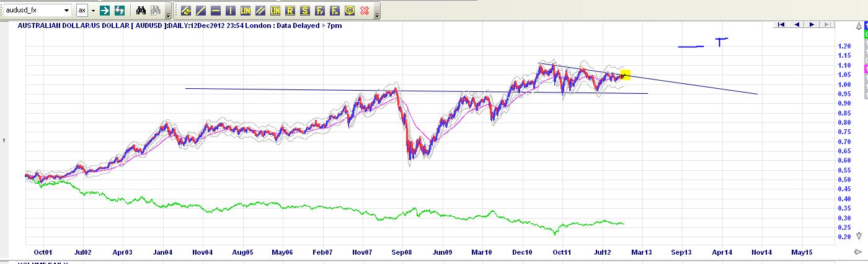
Task: Click the Dec10 date axis label
Action: [x=522, y=253]
